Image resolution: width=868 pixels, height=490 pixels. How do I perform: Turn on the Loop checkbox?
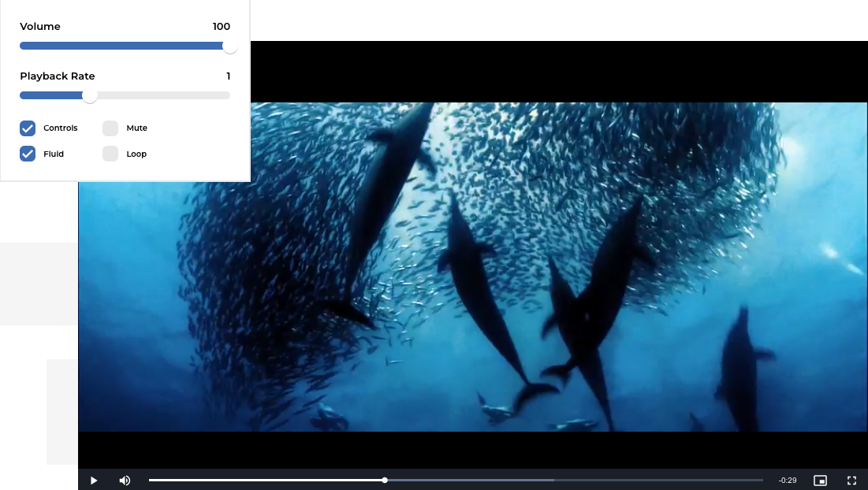click(110, 154)
